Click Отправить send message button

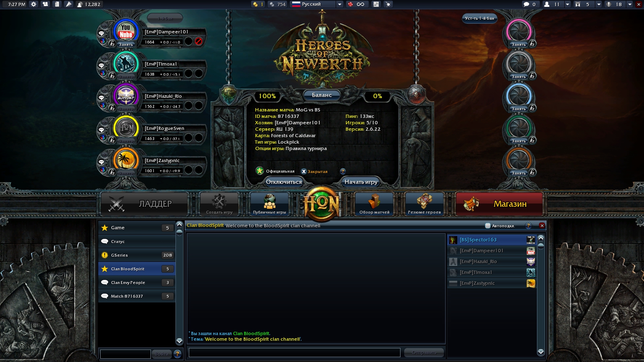pos(424,352)
